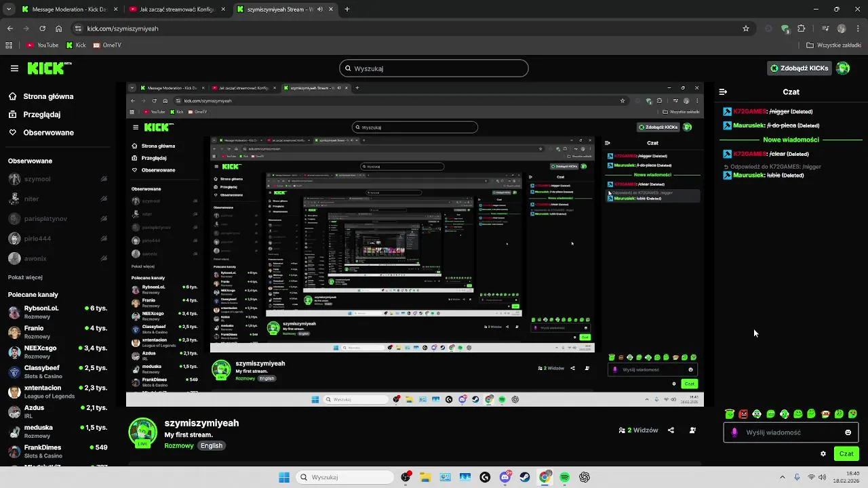Open recommended channel RybsonLoL
The height and width of the screenshot is (488, 868).
(57, 312)
